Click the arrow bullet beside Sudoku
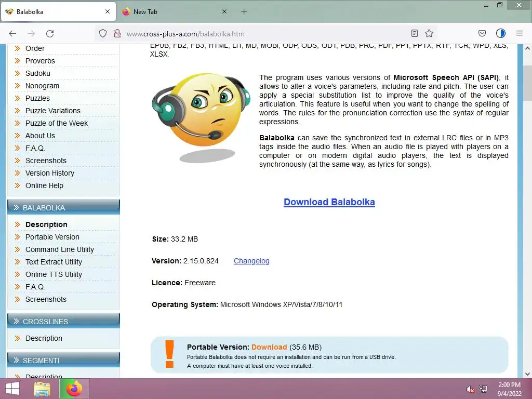 [18, 73]
